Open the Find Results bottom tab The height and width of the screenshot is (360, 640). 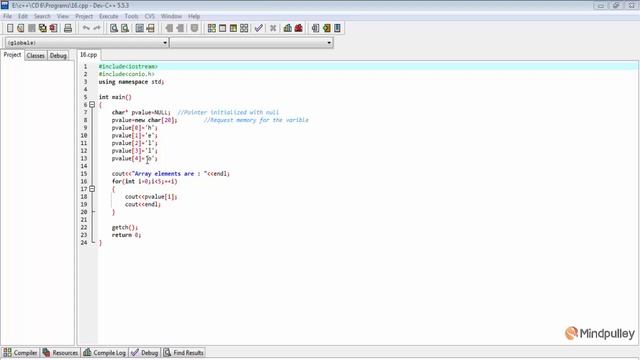[x=184, y=353]
